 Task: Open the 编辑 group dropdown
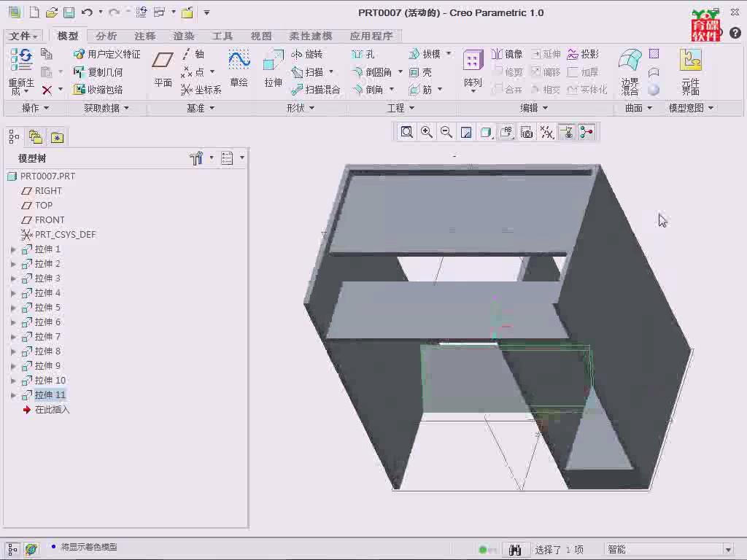pyautogui.click(x=533, y=108)
